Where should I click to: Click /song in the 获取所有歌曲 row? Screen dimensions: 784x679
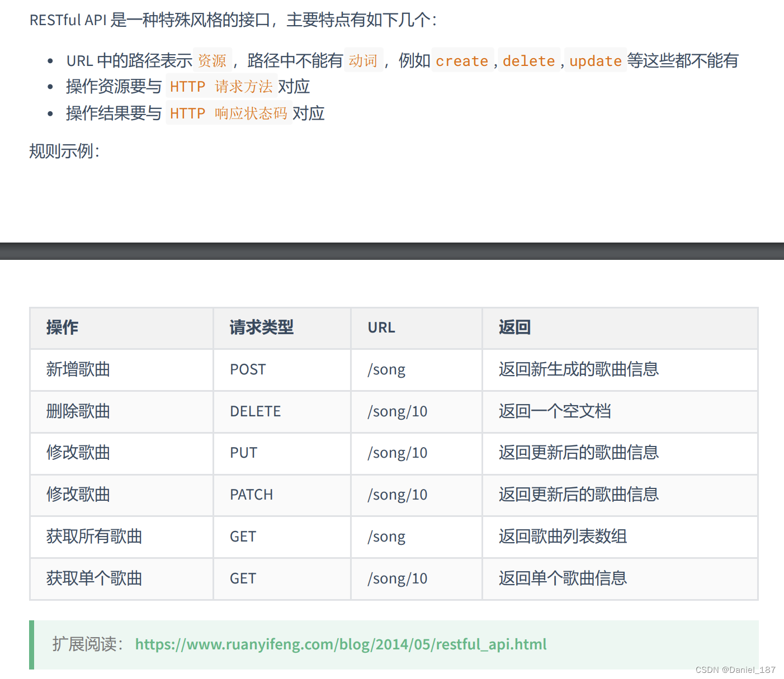click(417, 536)
